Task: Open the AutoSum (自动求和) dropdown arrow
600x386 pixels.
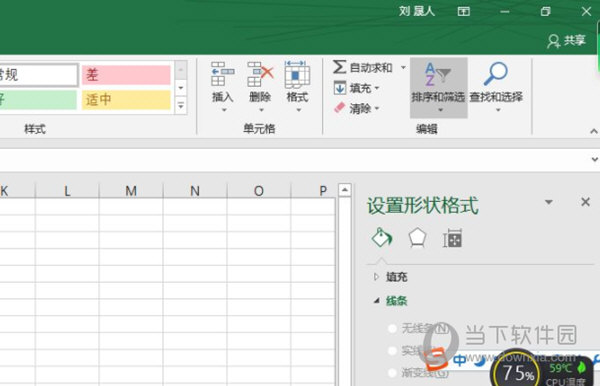Action: (x=403, y=68)
